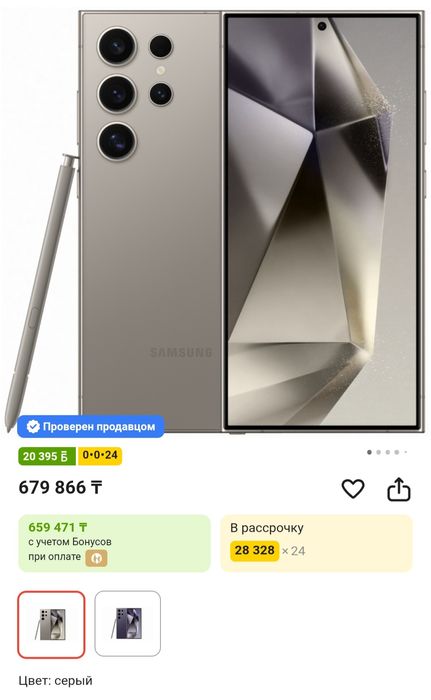
Task: Select the violet color thumbnail
Action: point(128,623)
